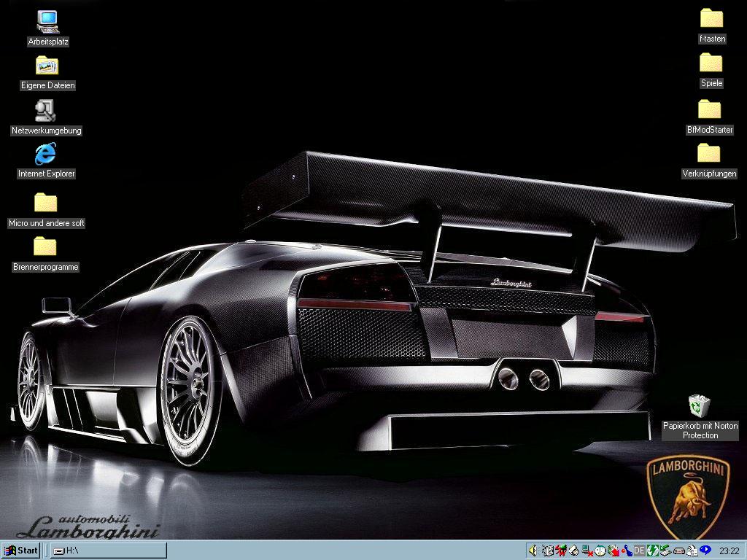Open the DE keyboard language indicator

[x=639, y=551]
